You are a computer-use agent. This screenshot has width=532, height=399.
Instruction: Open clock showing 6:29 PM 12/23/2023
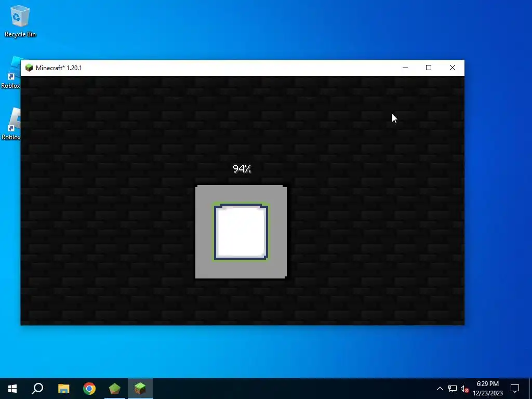[487, 389]
